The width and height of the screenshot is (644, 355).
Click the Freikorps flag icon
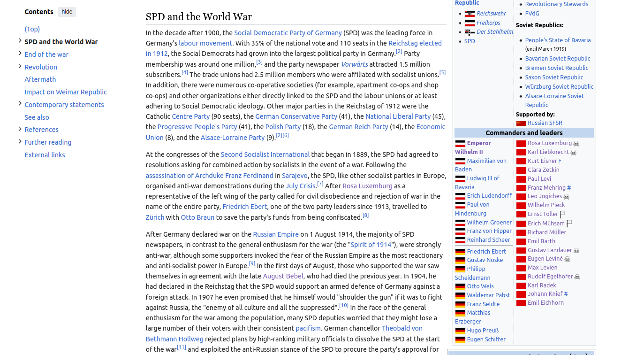470,23
